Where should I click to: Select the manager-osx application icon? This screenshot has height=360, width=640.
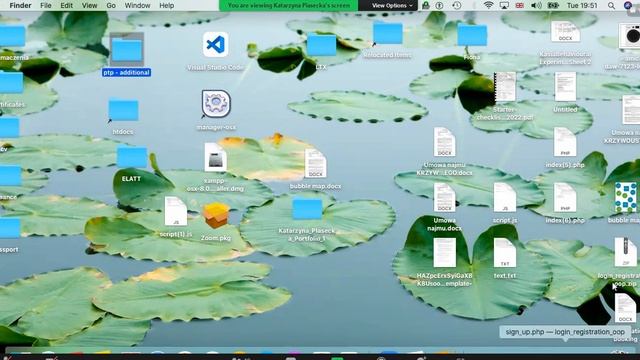[216, 104]
